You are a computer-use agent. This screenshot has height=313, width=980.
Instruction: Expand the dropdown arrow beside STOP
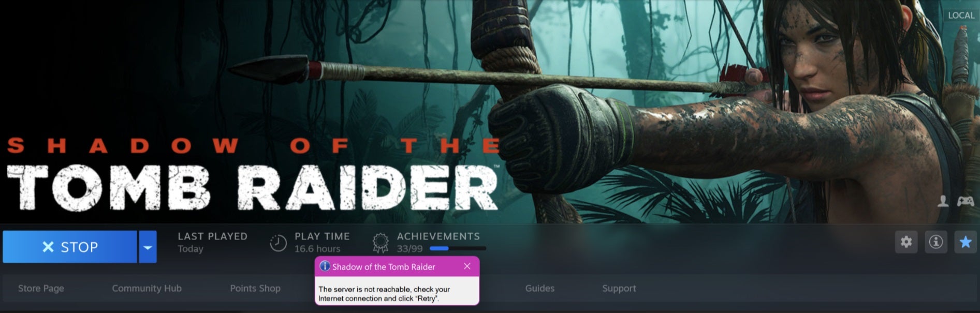148,247
